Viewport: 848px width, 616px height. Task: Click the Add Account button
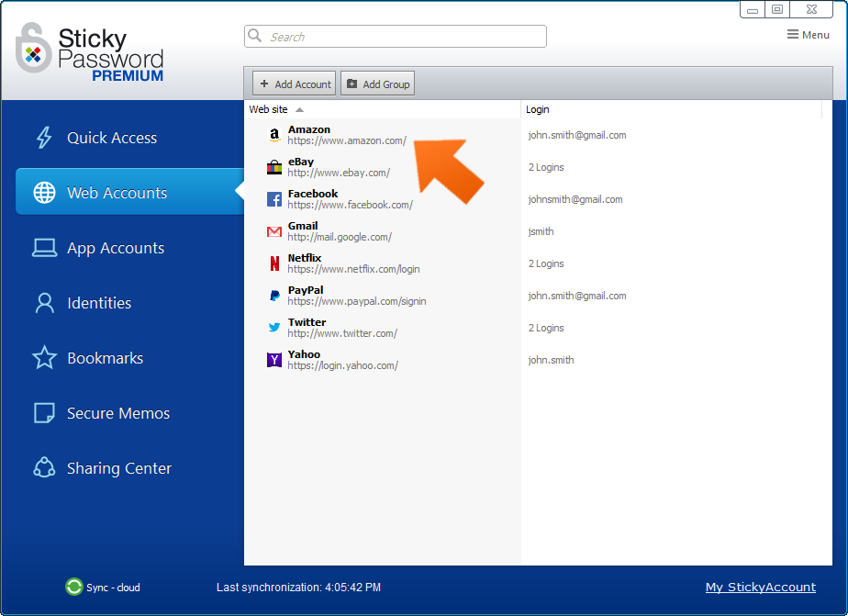(295, 84)
